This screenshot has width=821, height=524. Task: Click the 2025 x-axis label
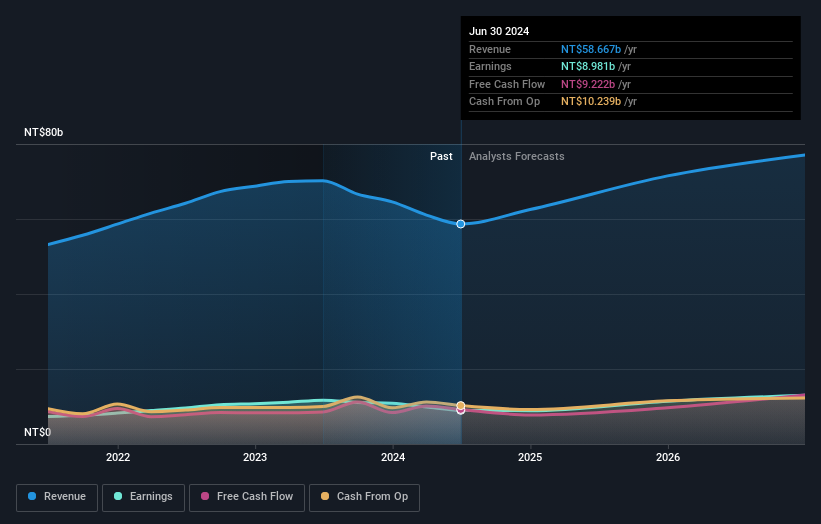(530, 457)
